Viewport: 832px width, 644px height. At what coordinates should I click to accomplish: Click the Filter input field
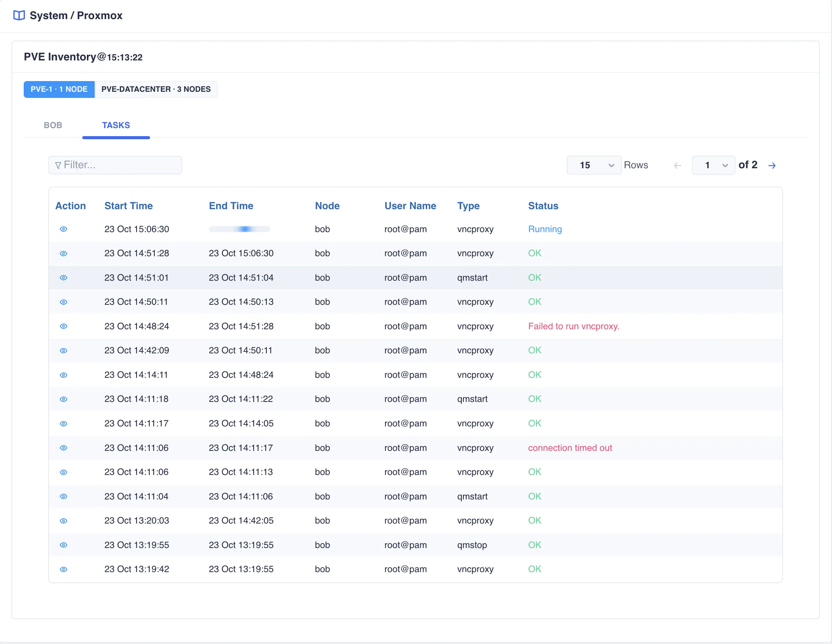pyautogui.click(x=115, y=165)
